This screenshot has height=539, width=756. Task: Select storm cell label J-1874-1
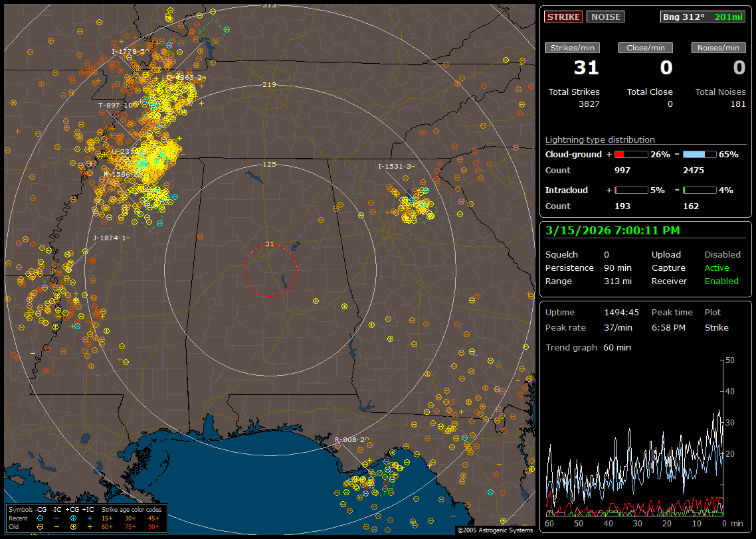109,238
